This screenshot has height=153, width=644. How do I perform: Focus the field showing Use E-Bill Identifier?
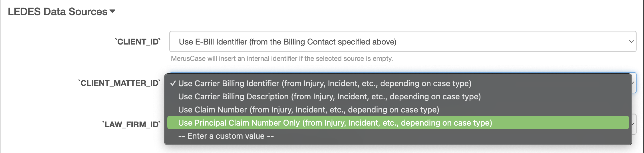[403, 41]
